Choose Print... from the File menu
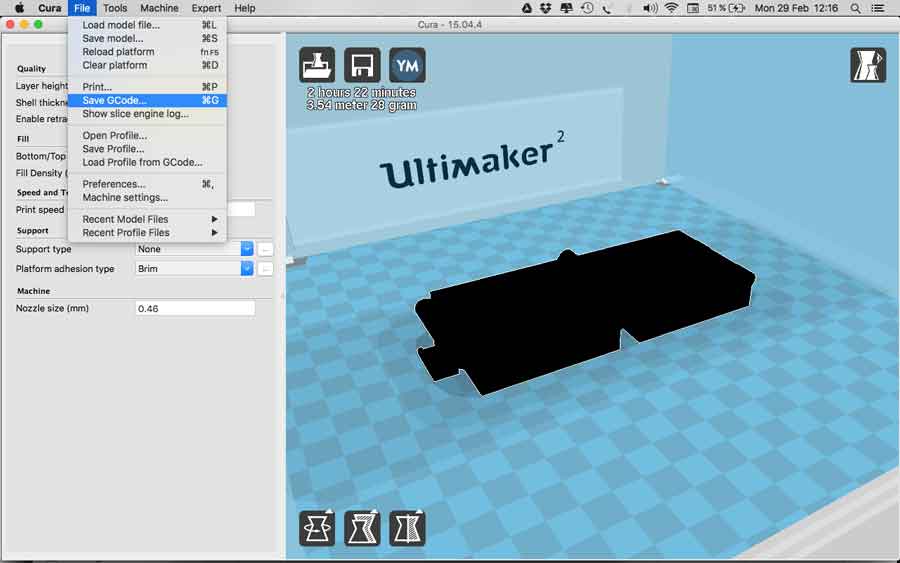Viewport: 900px width, 563px height. pyautogui.click(x=147, y=87)
